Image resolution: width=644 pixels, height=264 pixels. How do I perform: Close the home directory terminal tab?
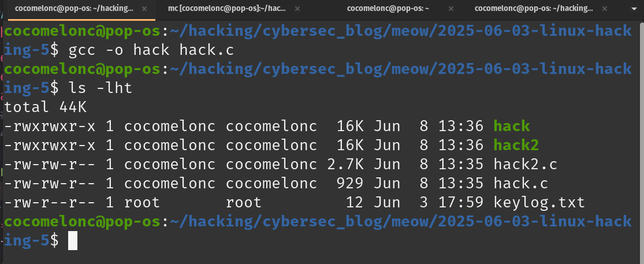point(451,9)
